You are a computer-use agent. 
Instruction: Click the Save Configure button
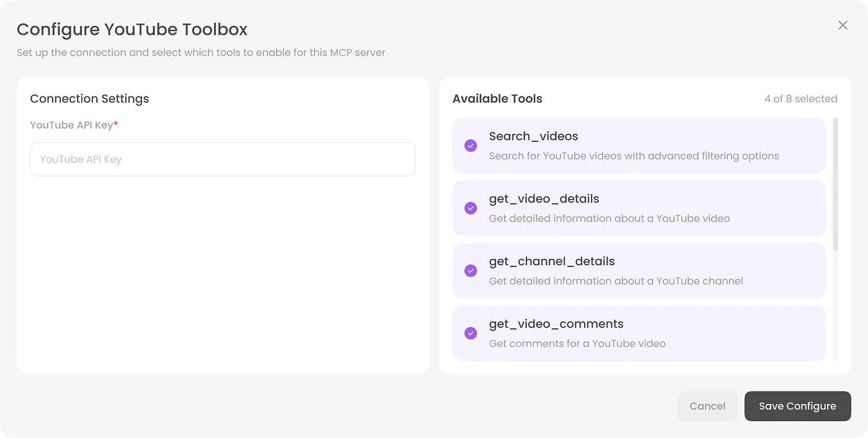(x=797, y=406)
